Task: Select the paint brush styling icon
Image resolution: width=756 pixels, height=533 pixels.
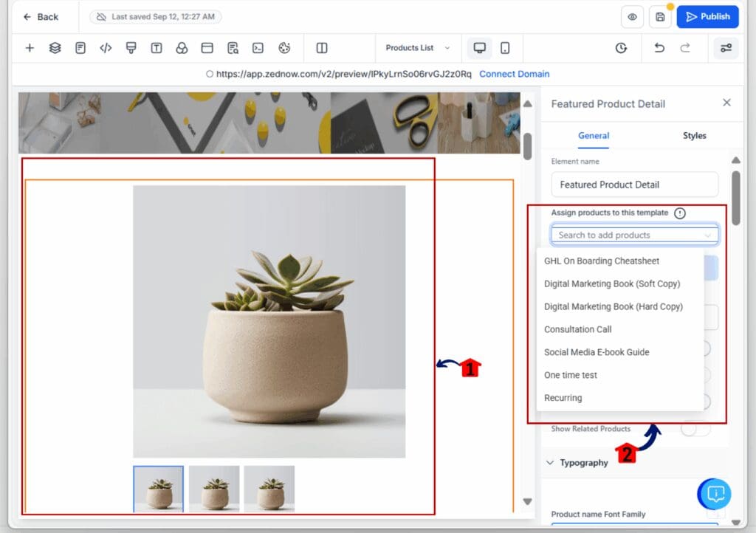Action: point(132,48)
